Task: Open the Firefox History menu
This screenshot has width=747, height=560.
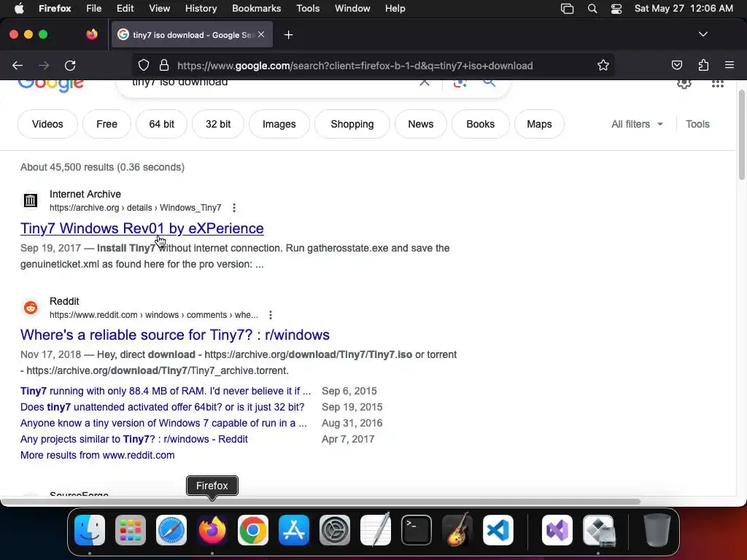Action: [x=201, y=9]
